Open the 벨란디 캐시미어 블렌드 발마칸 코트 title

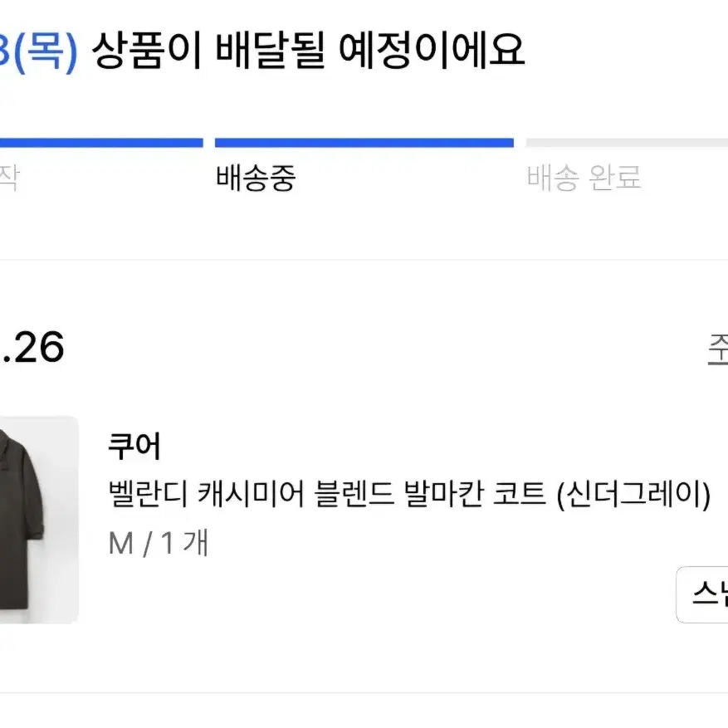pyautogui.click(x=409, y=494)
